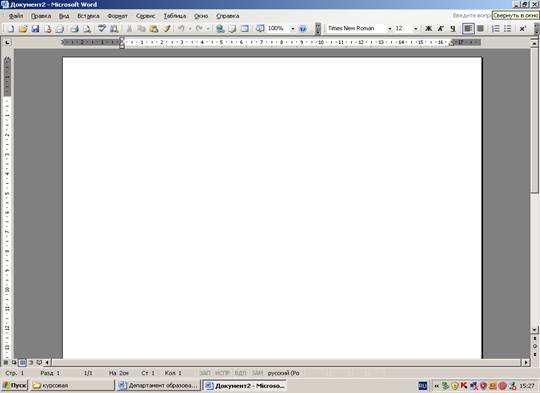Click Документ2 - Microsoft Word taskbar button
The image size is (540, 393).
tap(244, 385)
